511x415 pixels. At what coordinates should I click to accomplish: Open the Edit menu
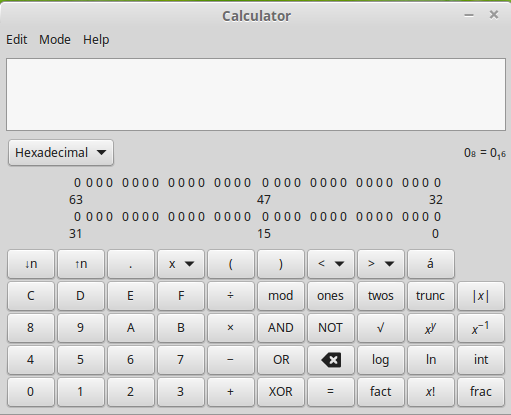(x=17, y=40)
